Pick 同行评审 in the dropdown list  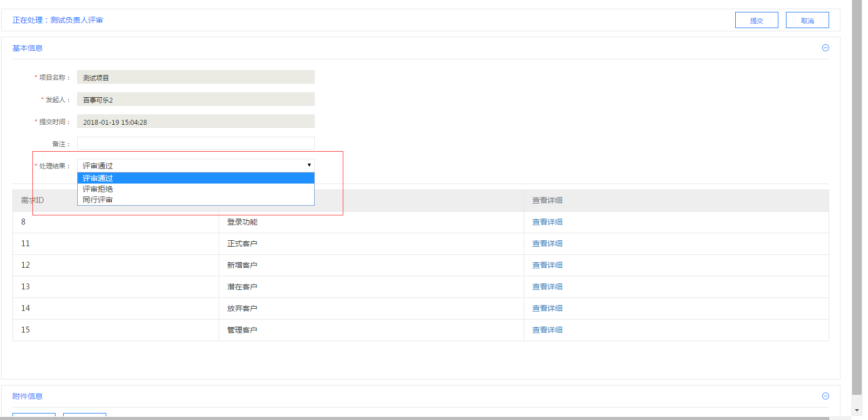click(x=195, y=200)
